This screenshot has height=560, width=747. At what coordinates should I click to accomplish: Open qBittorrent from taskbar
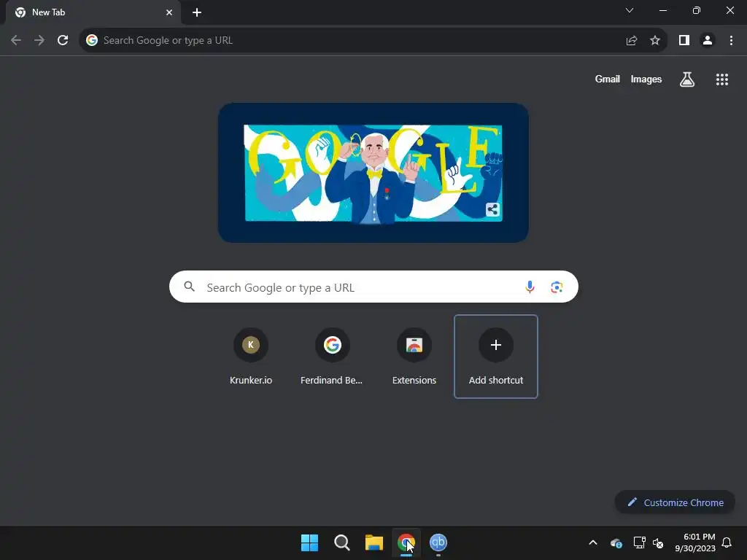pos(438,542)
